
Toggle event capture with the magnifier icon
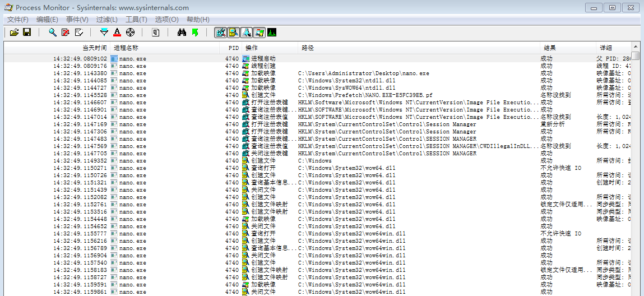coord(53,33)
